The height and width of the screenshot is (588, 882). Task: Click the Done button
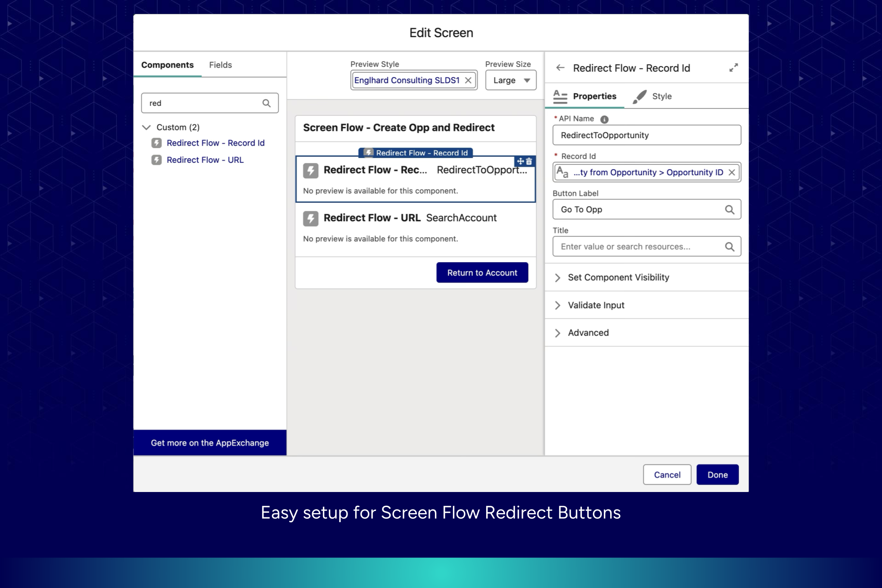point(717,475)
